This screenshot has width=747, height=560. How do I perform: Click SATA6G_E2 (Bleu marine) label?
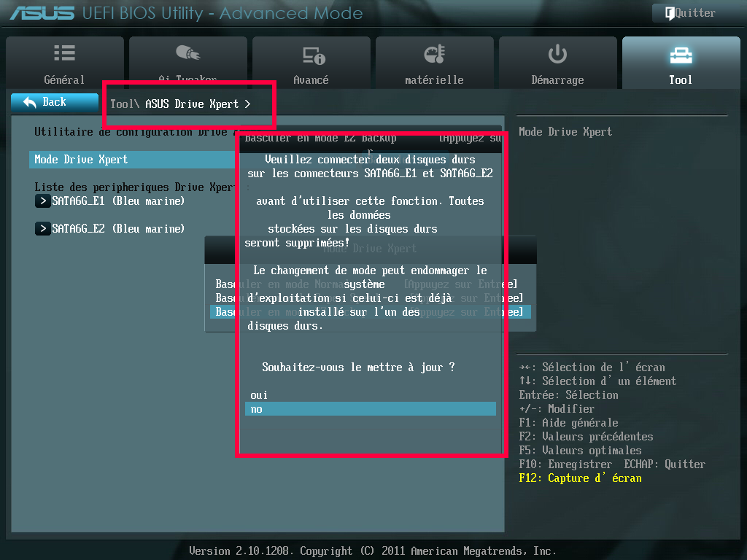[118, 228]
